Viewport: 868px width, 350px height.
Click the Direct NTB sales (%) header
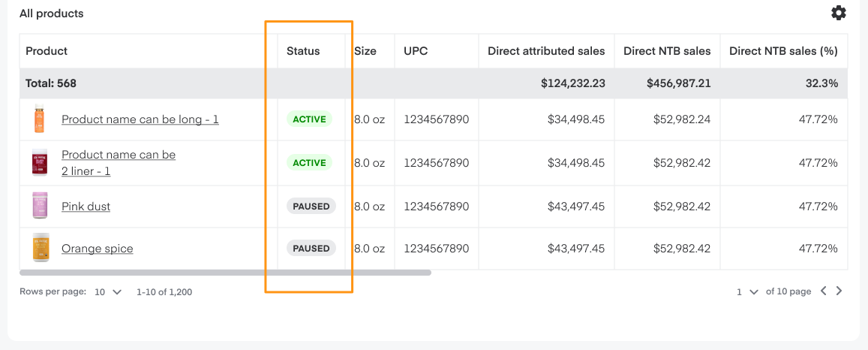click(783, 51)
